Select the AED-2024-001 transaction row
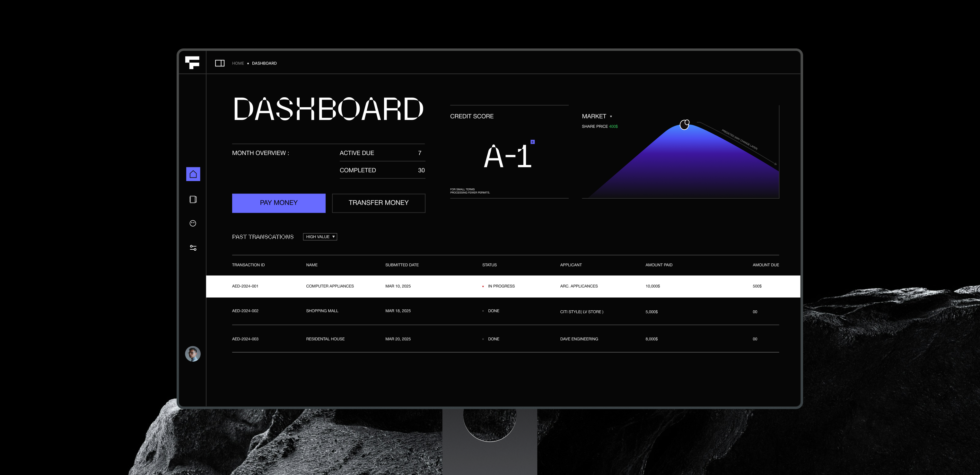Screen dimensions: 980x475 pos(245,286)
